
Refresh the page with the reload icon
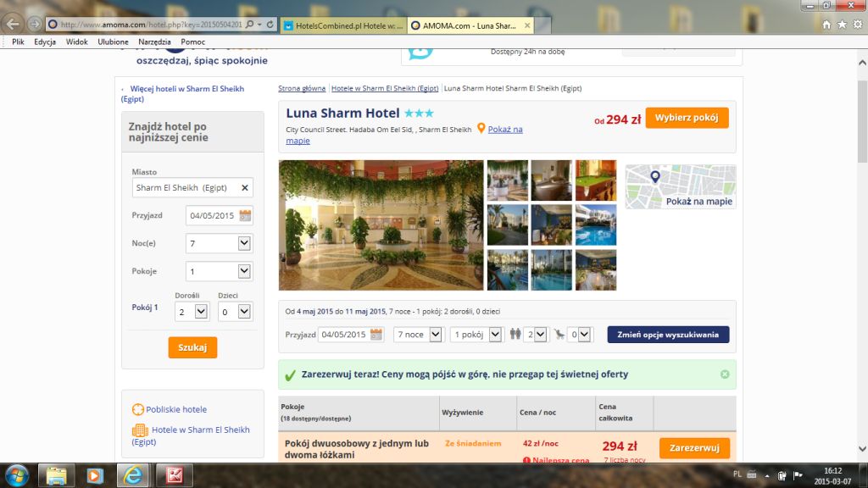[x=270, y=25]
